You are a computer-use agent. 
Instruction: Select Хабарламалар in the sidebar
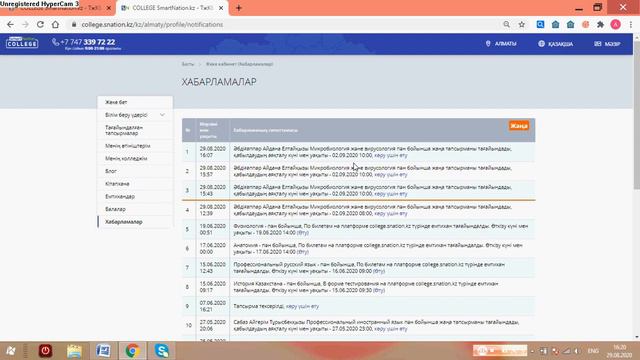coord(124,222)
